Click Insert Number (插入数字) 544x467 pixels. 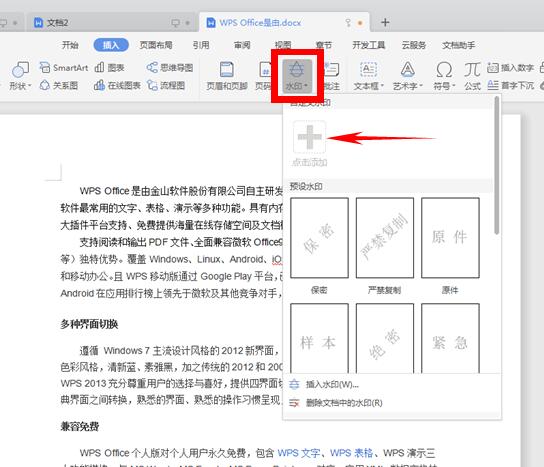point(510,67)
